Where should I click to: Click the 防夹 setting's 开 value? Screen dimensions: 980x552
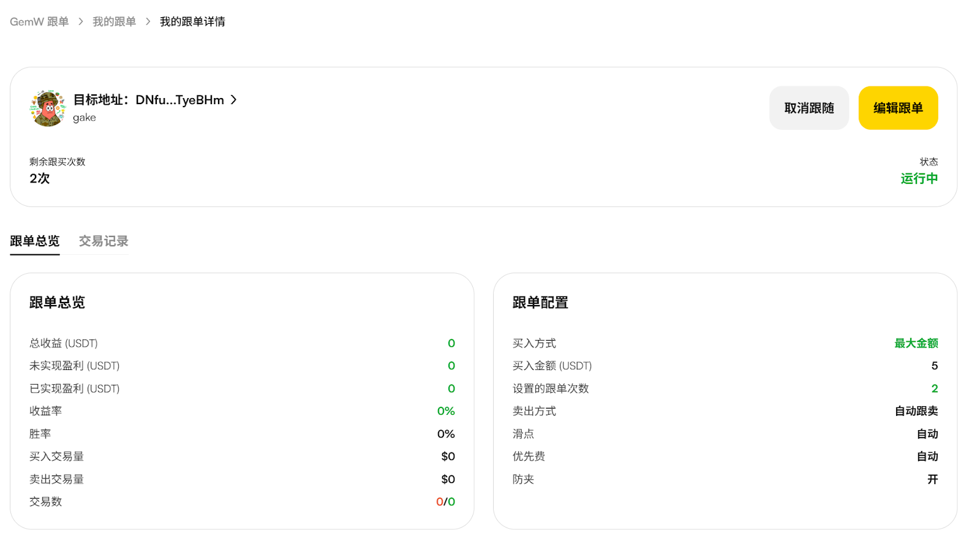(932, 479)
